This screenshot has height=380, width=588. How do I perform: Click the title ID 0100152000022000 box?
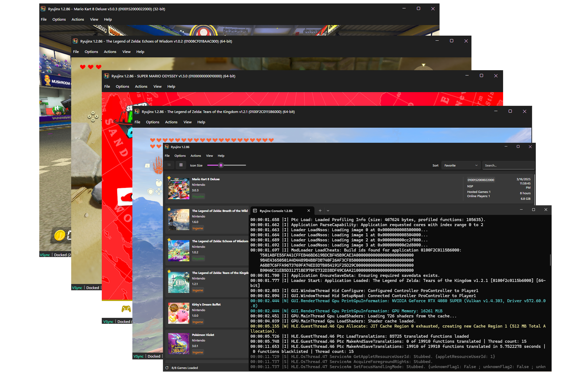click(x=481, y=180)
